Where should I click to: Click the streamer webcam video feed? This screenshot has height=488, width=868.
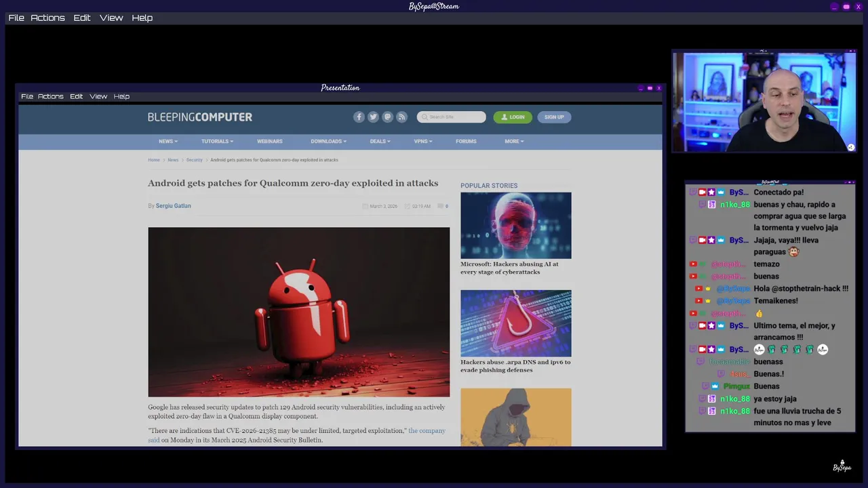click(764, 102)
